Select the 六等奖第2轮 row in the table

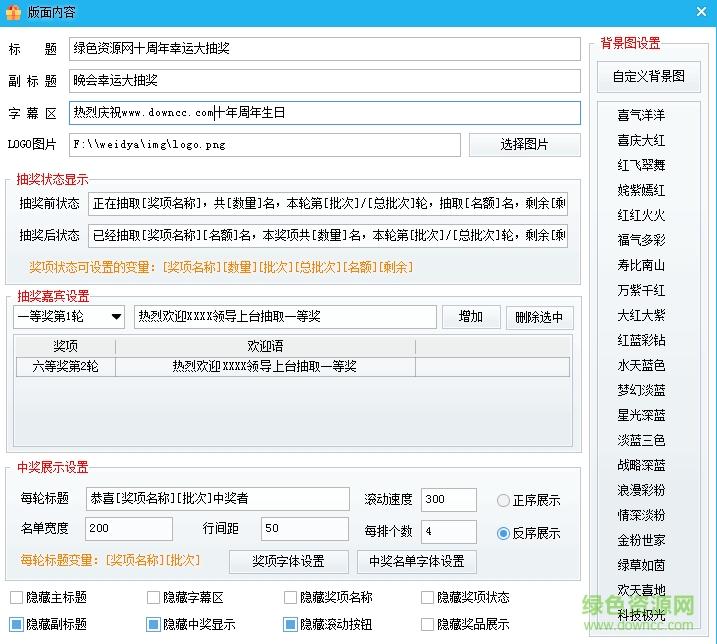[66, 367]
